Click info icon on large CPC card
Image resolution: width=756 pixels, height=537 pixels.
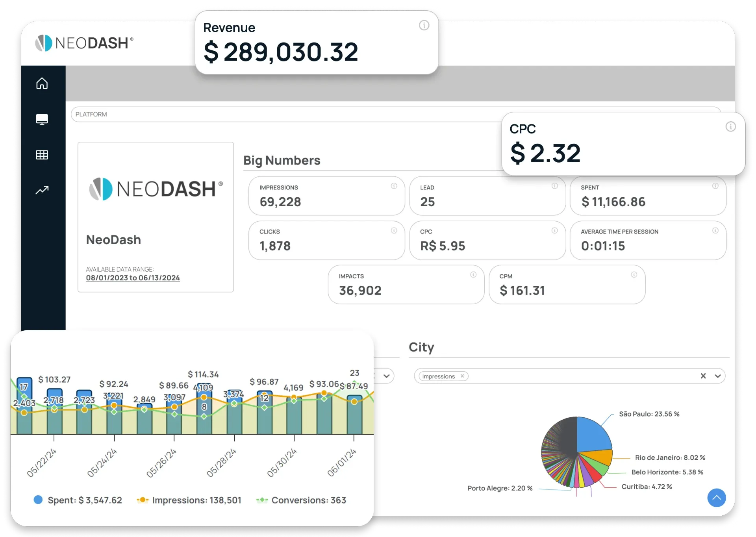[730, 127]
